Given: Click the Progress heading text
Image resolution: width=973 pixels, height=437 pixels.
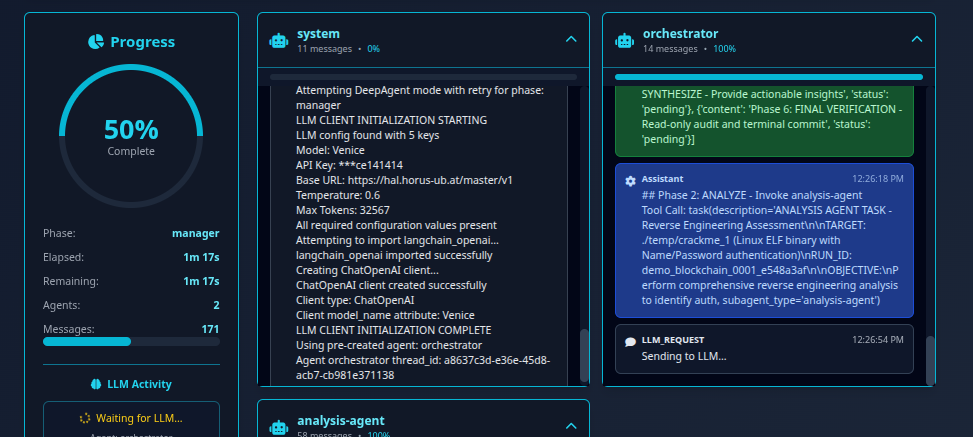Looking at the screenshot, I should [143, 42].
